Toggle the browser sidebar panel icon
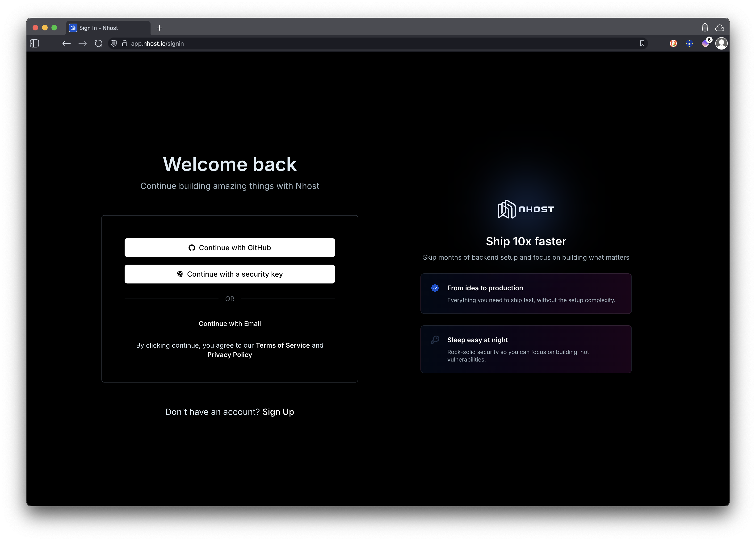756x541 pixels. [x=35, y=44]
